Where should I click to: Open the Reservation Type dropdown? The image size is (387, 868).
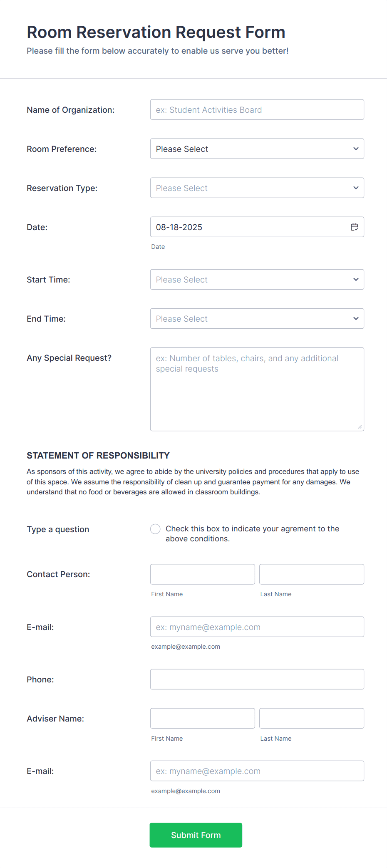(250, 188)
